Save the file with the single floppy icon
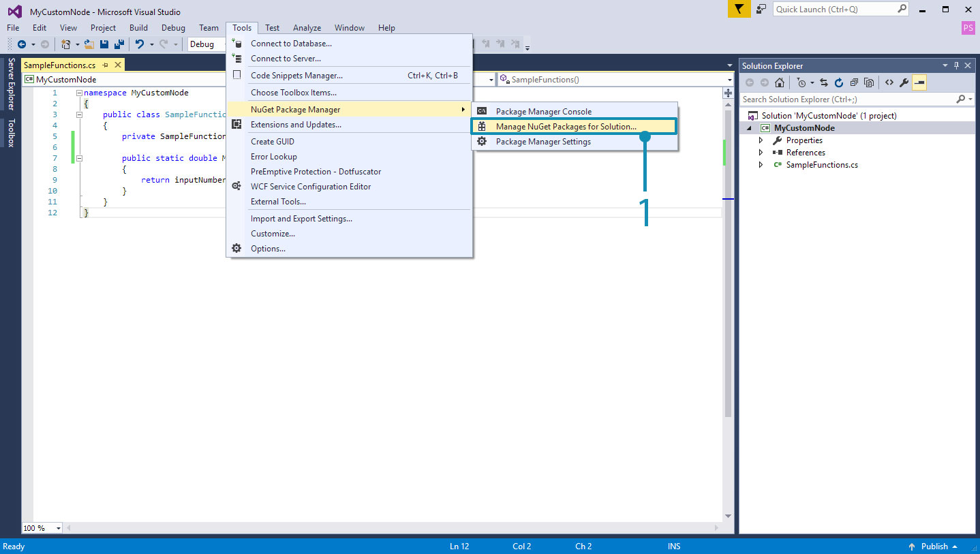 (104, 44)
